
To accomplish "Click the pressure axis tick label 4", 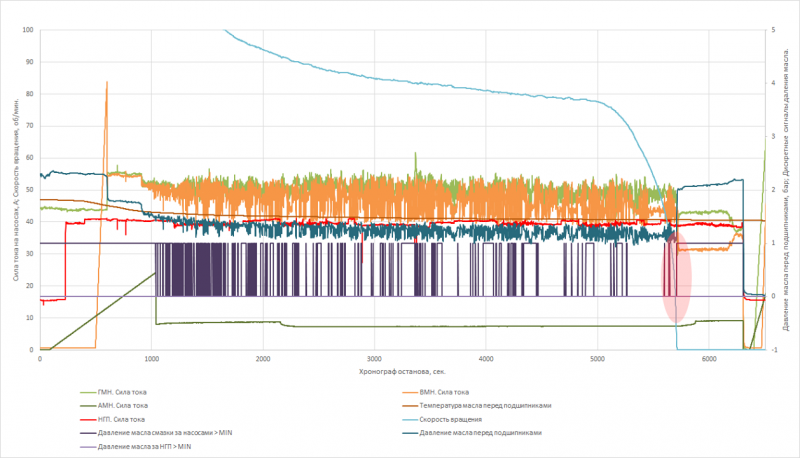I will click(773, 83).
